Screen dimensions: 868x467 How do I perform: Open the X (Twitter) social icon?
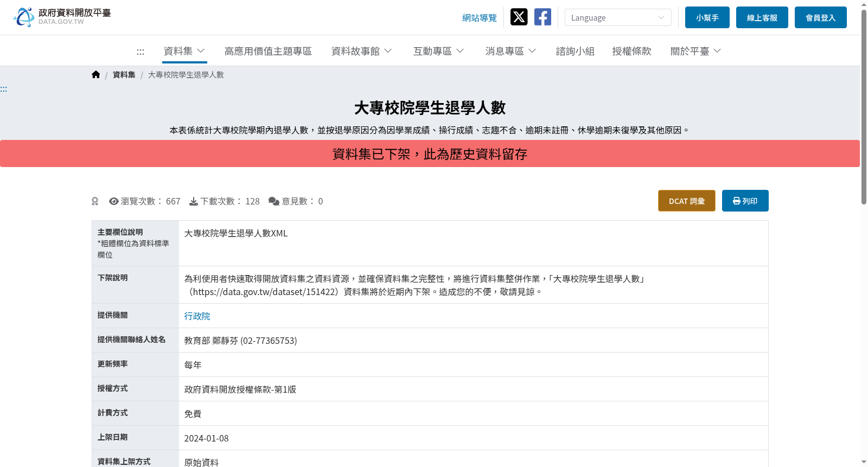tap(519, 17)
